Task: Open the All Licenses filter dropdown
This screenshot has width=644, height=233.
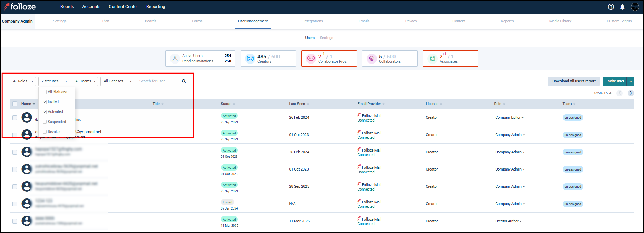Action: point(117,81)
